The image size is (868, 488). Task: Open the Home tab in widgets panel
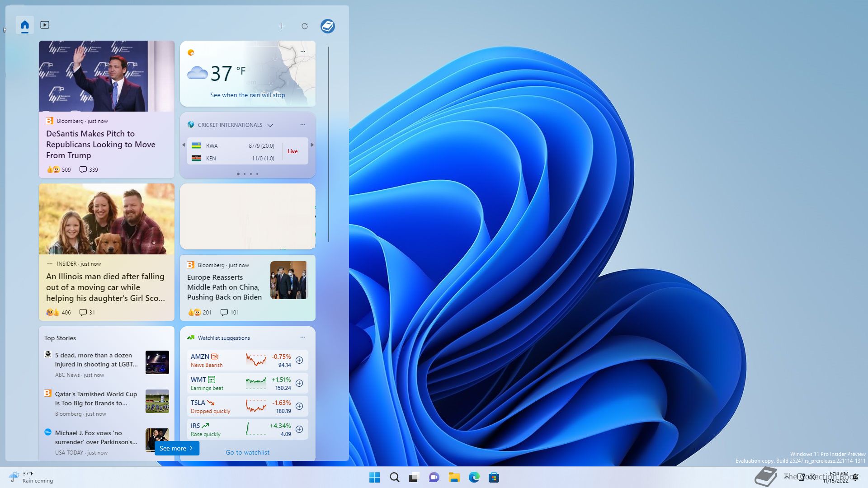click(x=25, y=25)
